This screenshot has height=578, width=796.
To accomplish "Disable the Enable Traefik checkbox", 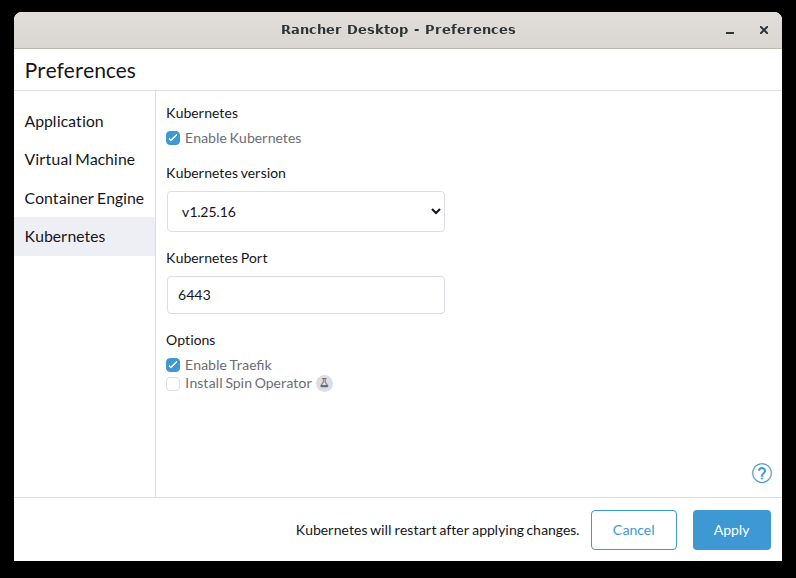I will [x=173, y=365].
